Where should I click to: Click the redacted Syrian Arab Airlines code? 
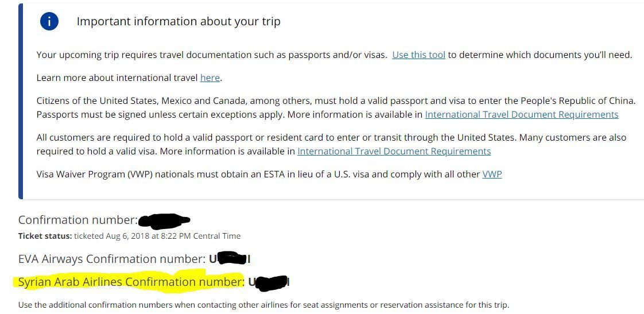(270, 282)
